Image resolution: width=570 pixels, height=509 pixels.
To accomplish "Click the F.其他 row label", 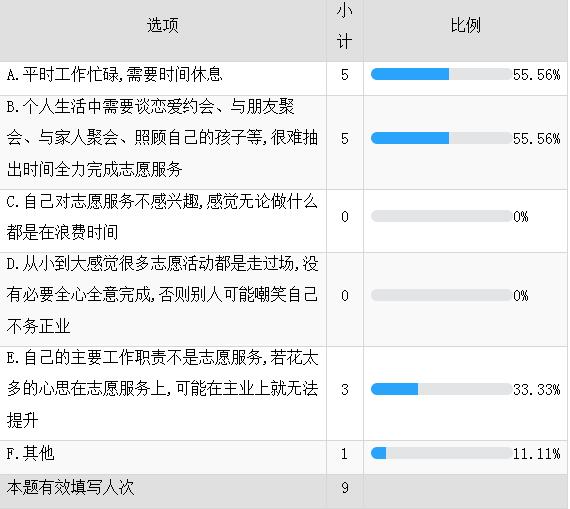I will click(31, 453).
